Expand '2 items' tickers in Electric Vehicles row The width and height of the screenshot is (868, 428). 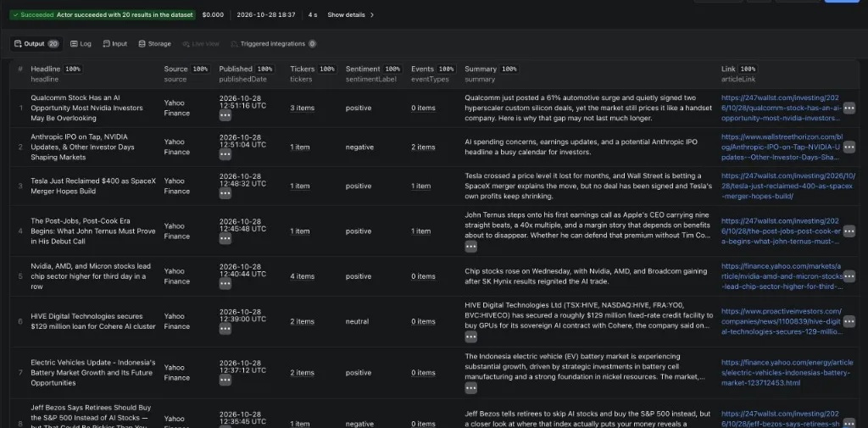pos(303,373)
